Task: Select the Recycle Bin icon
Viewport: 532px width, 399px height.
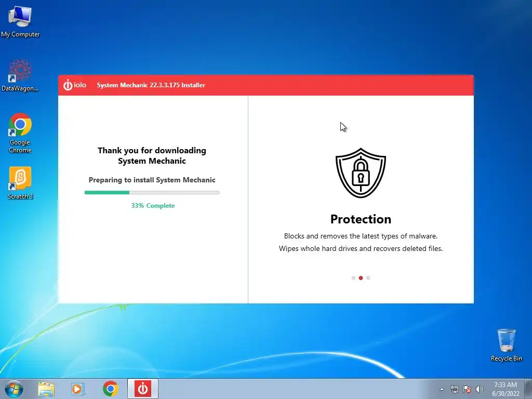Action: click(506, 345)
